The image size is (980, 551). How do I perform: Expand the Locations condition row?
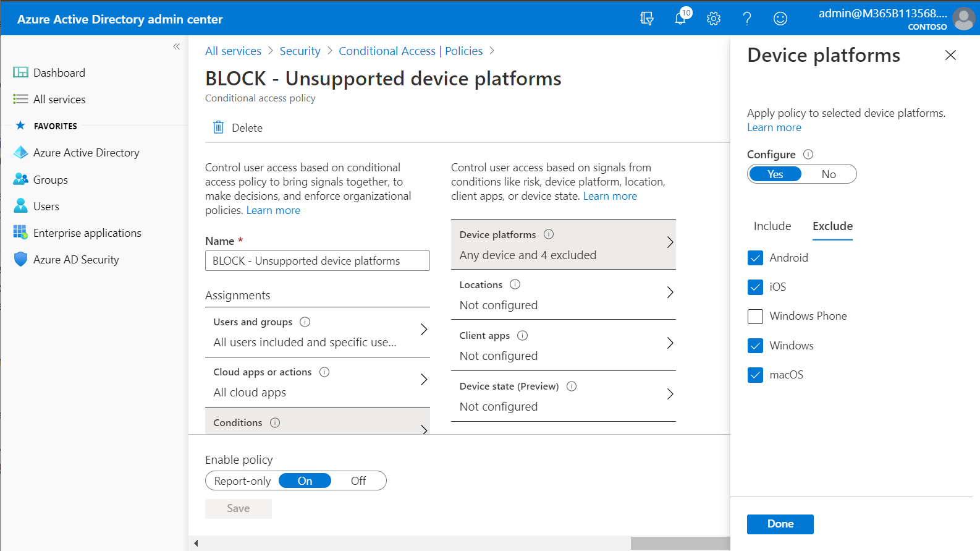(x=564, y=294)
